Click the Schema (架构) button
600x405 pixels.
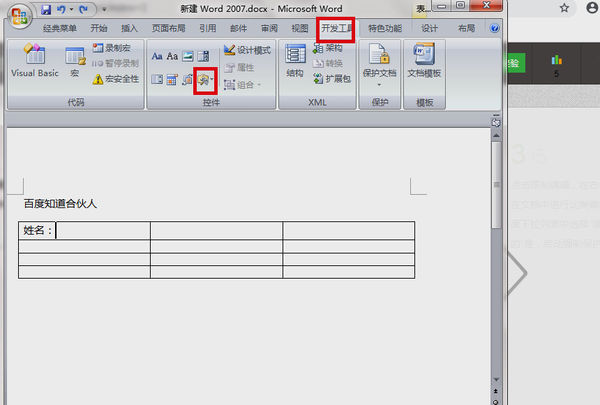point(328,48)
